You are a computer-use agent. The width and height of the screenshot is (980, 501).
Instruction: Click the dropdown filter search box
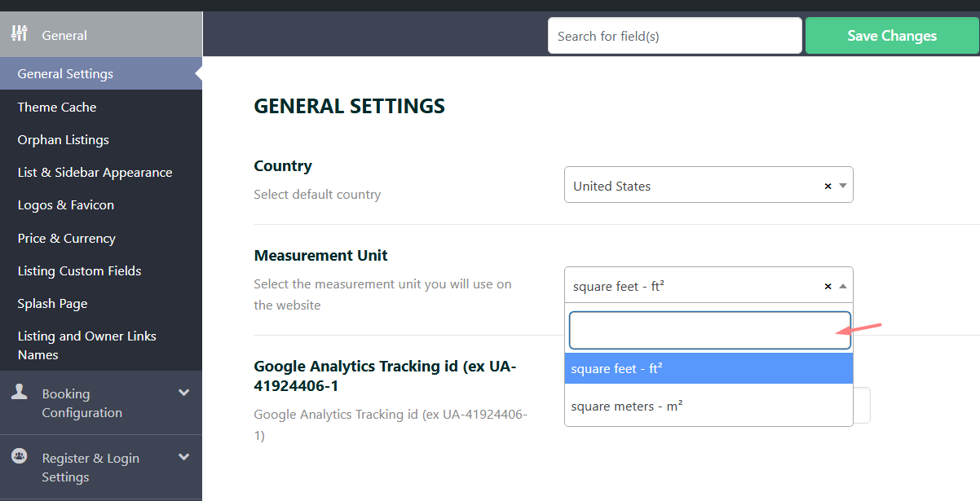point(708,330)
